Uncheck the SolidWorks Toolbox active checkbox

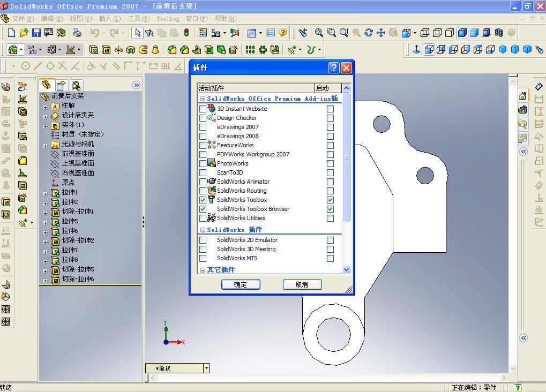(x=203, y=200)
